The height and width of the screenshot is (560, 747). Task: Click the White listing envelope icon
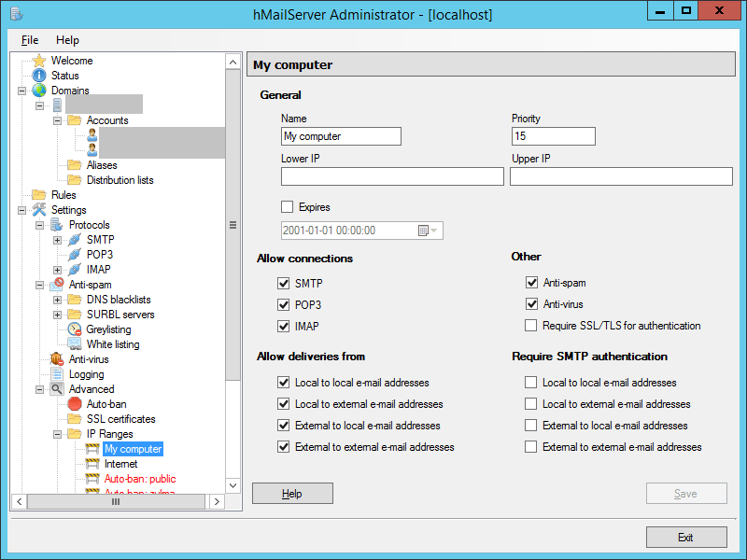[x=75, y=343]
